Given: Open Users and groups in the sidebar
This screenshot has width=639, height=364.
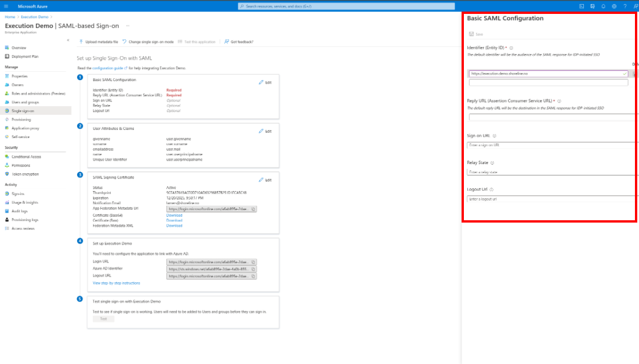Looking at the screenshot, I should (26, 102).
